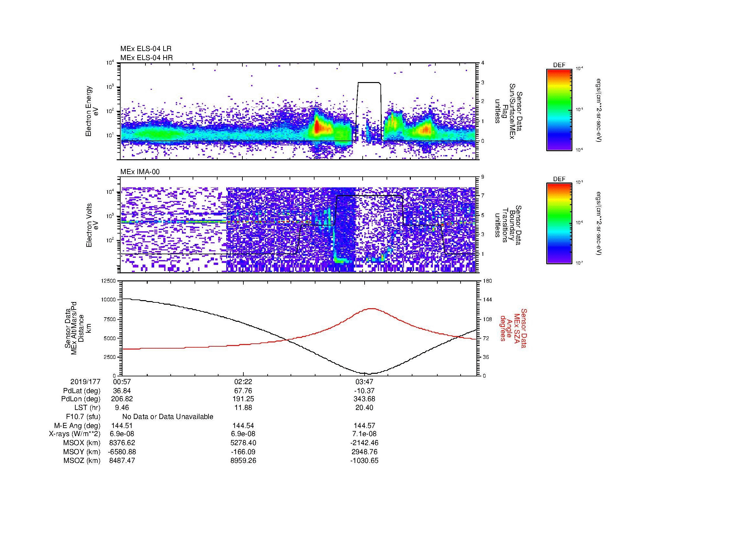Image resolution: width=756 pixels, height=534 pixels.
Task: Select the IMA DEF color bar
Action: (x=559, y=224)
